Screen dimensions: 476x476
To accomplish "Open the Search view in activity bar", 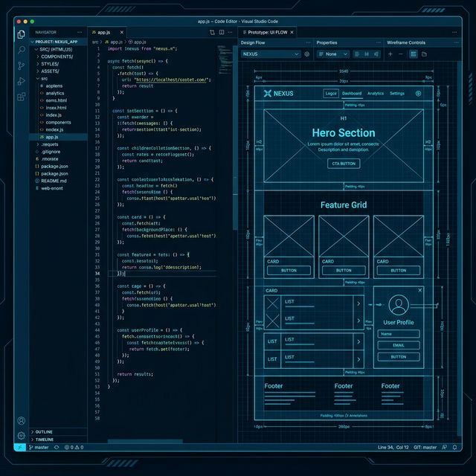I will tap(22, 50).
